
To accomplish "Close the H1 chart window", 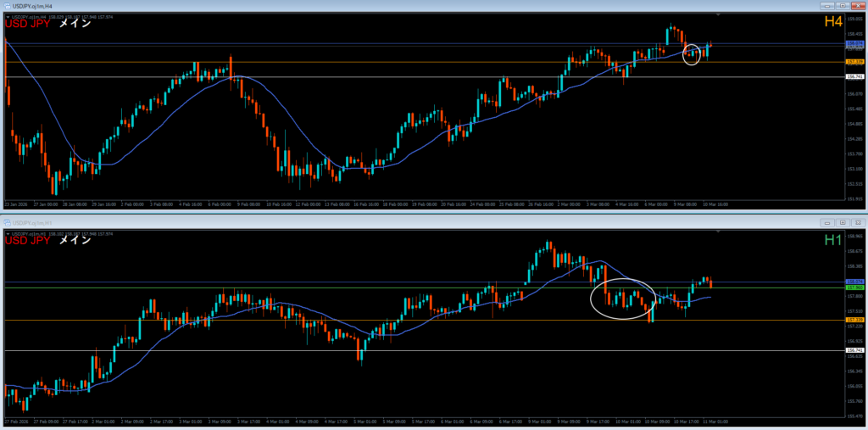I will tap(858, 222).
